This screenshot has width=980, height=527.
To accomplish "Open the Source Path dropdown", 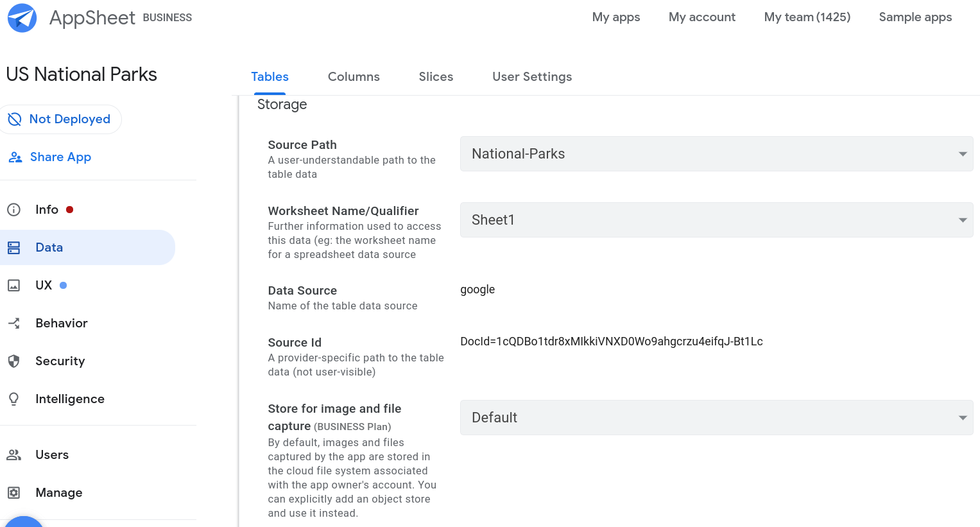I will [962, 153].
